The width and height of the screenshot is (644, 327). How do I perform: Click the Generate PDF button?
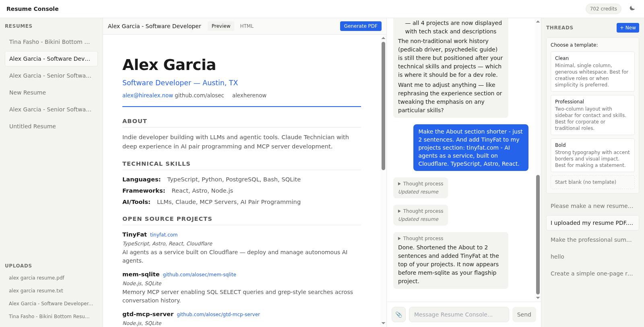click(361, 26)
